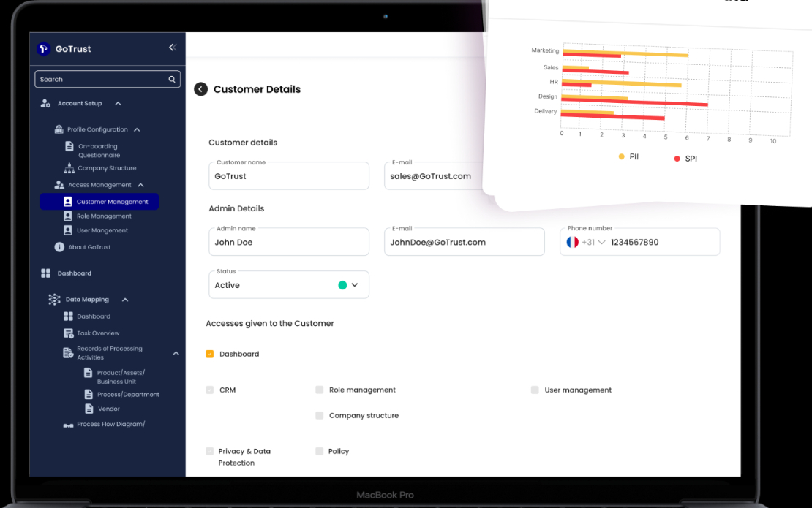Tick the Policy access checkbox

pyautogui.click(x=320, y=451)
